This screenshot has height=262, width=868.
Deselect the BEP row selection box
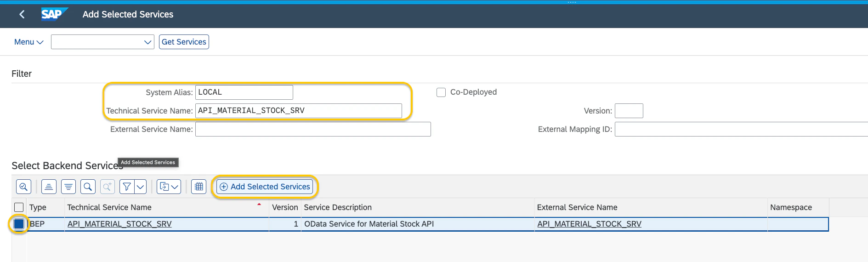tap(19, 224)
